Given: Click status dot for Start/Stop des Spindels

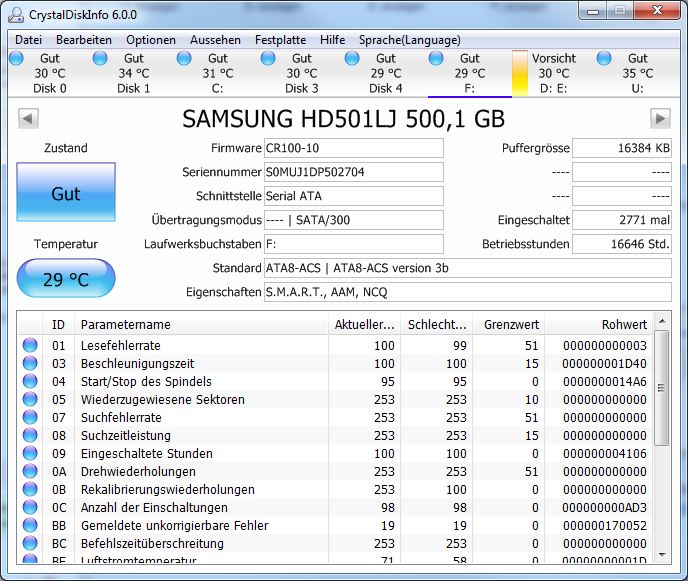Looking at the screenshot, I should pyautogui.click(x=30, y=381).
